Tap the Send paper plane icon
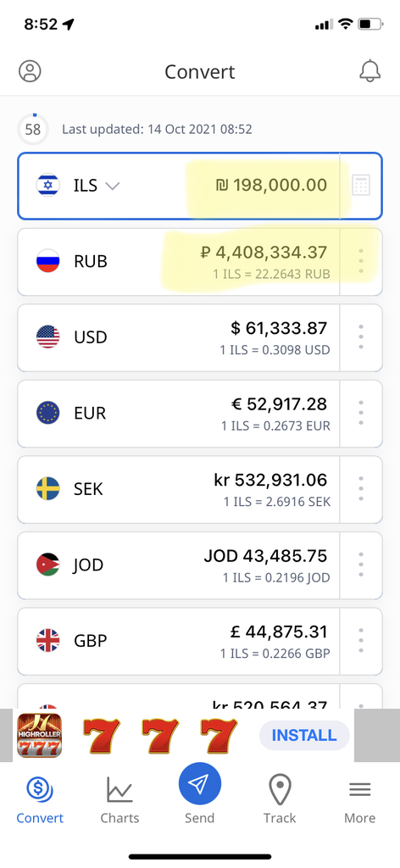 click(x=200, y=783)
